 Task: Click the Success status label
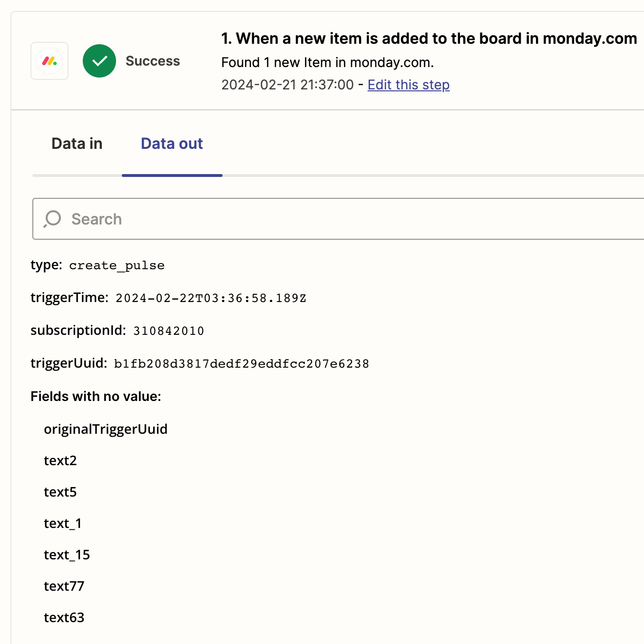[153, 61]
